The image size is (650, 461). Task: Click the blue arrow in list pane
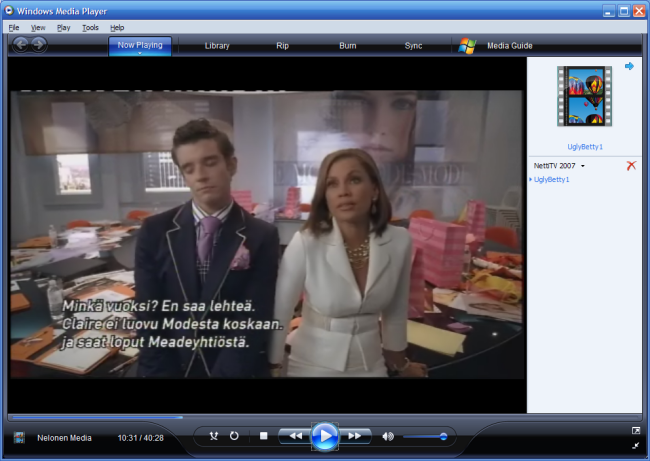point(629,66)
